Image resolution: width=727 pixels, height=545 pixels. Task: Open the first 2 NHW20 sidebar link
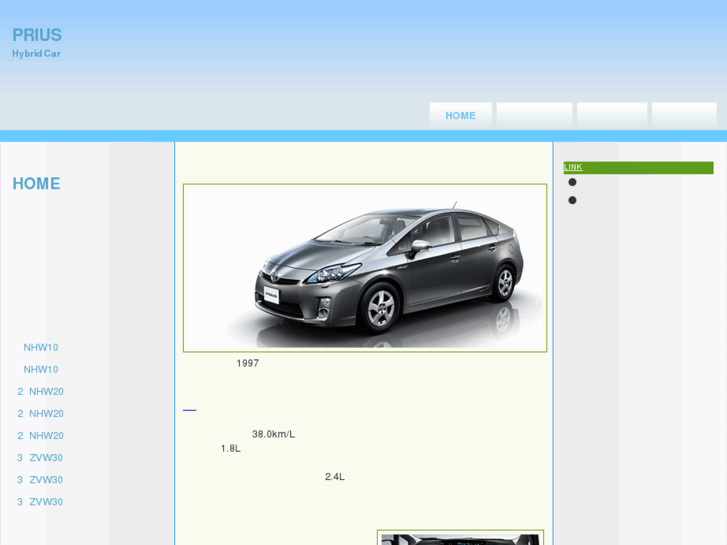[40, 391]
